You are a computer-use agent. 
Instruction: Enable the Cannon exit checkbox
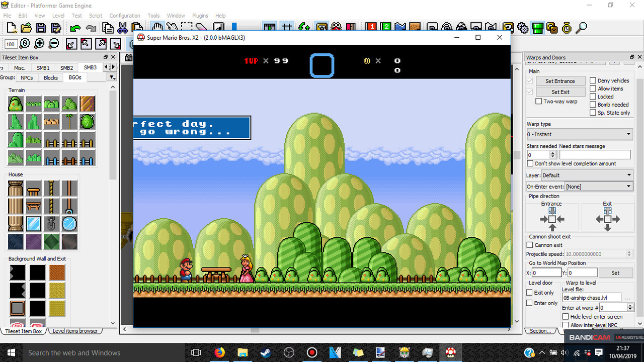530,245
